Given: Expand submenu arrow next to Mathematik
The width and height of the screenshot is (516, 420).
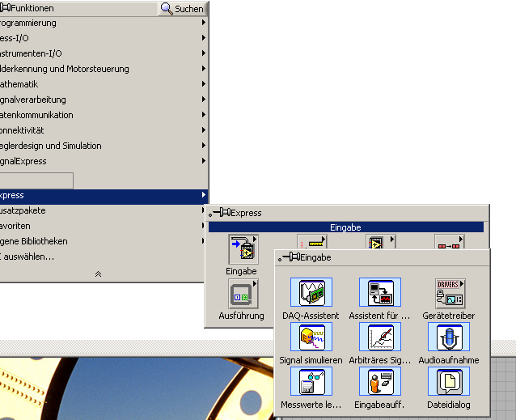Looking at the screenshot, I should pyautogui.click(x=204, y=84).
